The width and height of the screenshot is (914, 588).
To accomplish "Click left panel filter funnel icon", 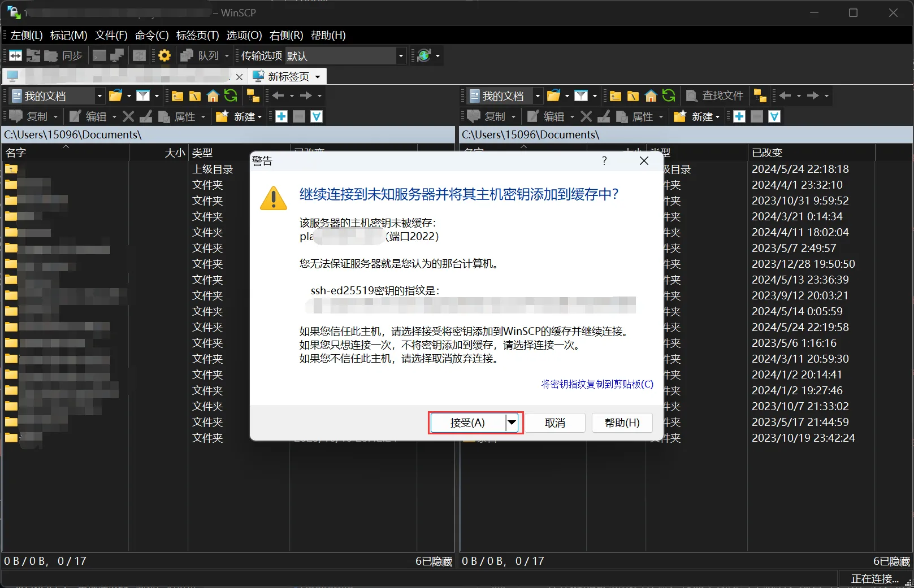I will [144, 95].
